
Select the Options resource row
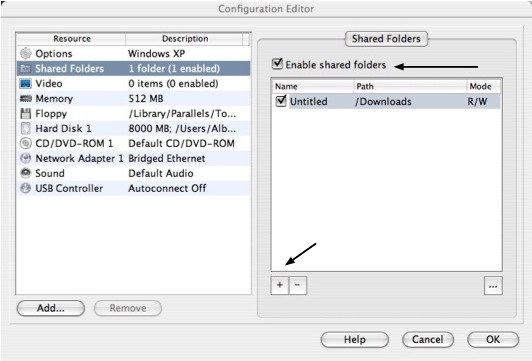tap(134, 54)
